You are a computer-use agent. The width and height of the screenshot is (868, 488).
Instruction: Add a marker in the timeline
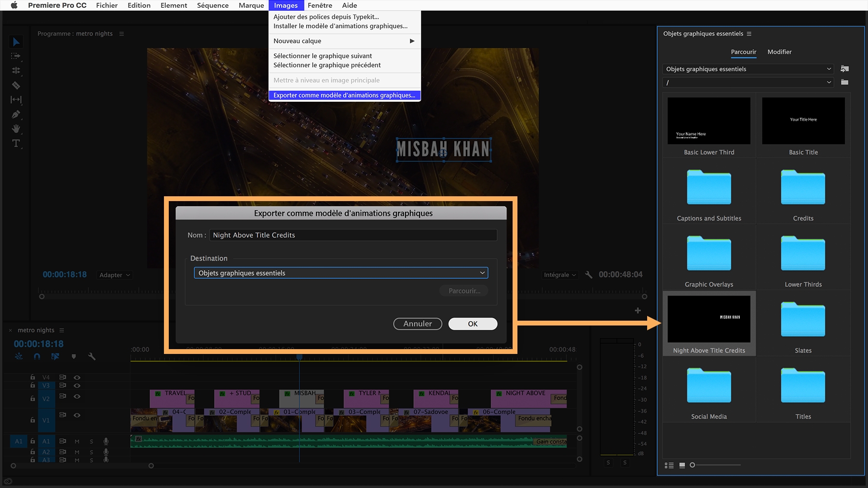pos(74,356)
